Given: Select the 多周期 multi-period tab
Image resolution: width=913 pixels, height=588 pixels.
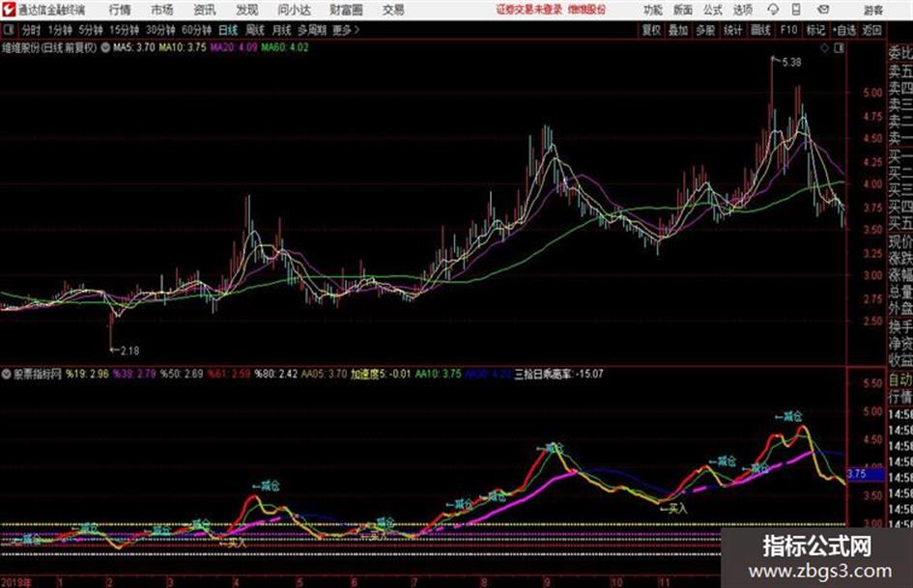Looking at the screenshot, I should (312, 30).
